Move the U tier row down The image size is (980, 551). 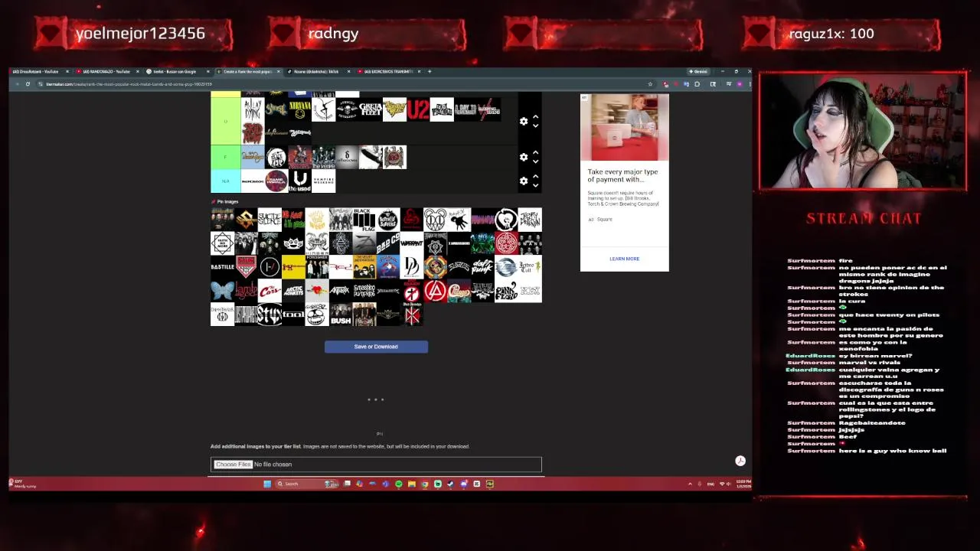point(535,126)
